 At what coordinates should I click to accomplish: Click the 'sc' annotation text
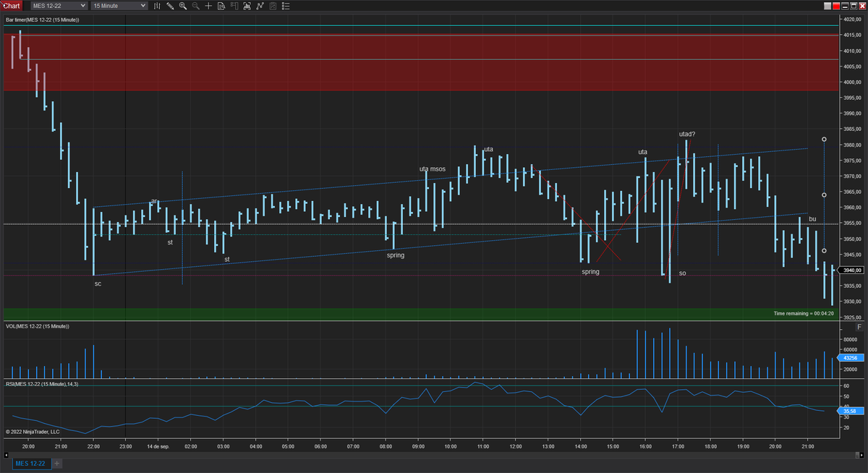coord(98,284)
